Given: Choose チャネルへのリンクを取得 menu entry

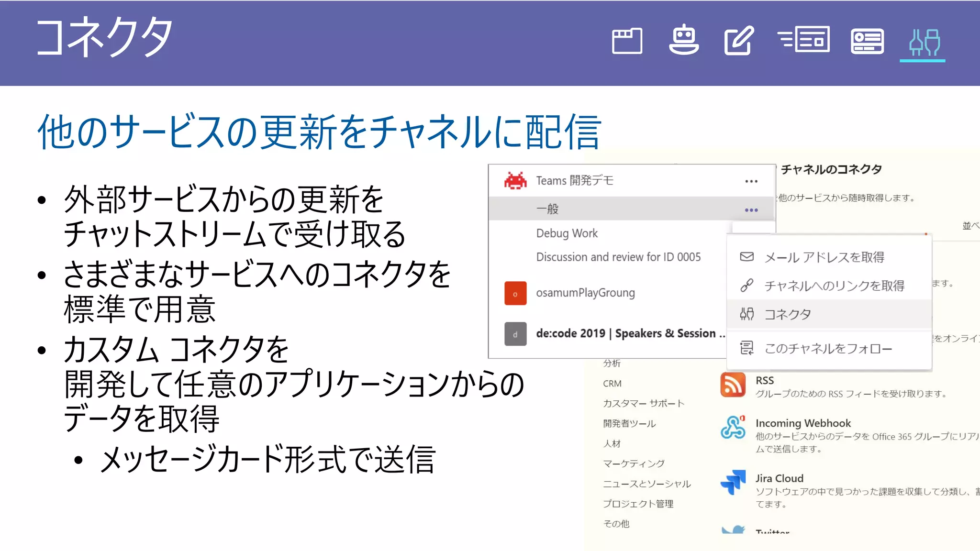Looking at the screenshot, I should tap(829, 286).
